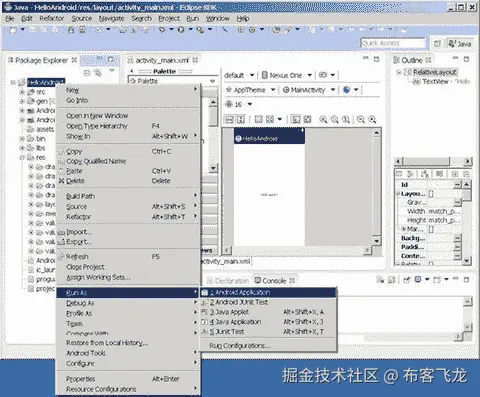This screenshot has height=397, width=480.
Task: Select Refresh in context menu
Action: (128, 257)
